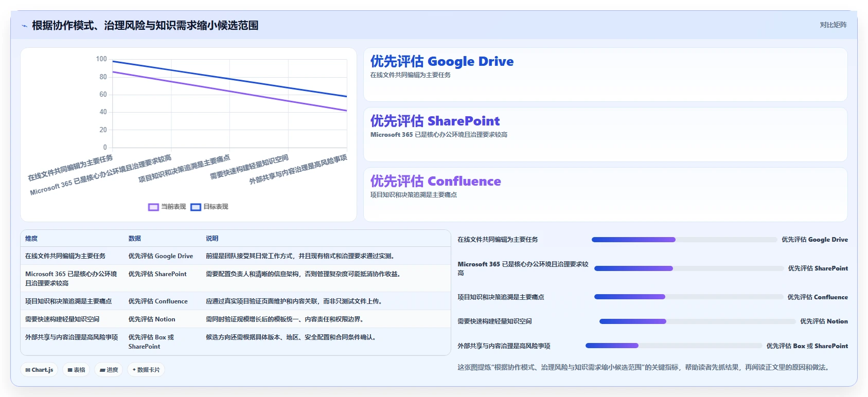868x397 pixels.
Task: Click the progress bar for 优先评估 Notion
Action: click(697, 321)
